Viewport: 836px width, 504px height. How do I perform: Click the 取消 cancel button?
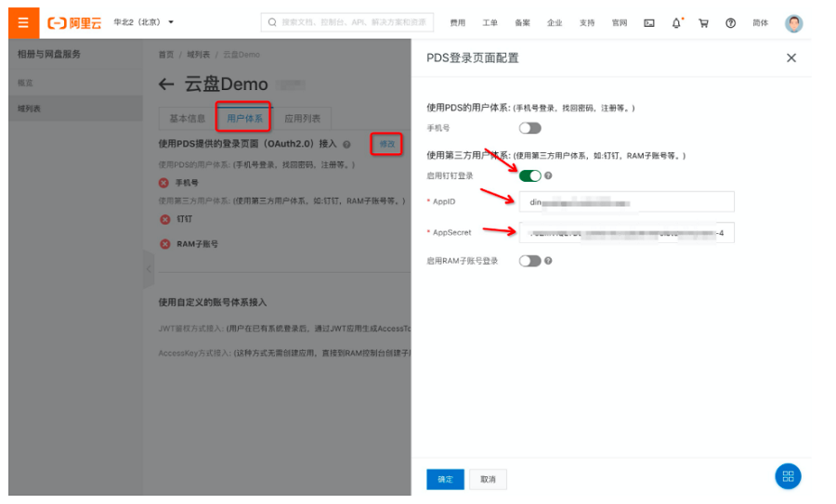(488, 479)
